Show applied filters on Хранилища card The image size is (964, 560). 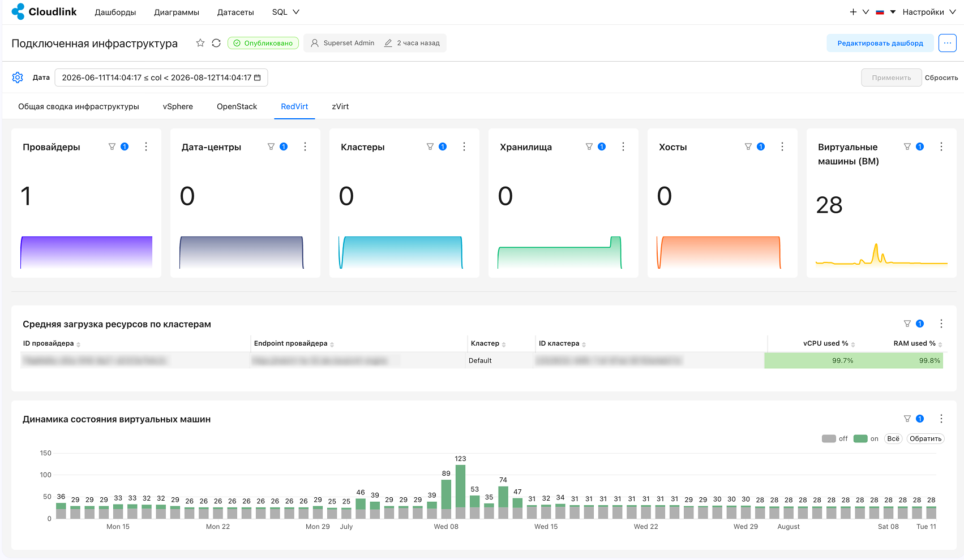(x=595, y=147)
